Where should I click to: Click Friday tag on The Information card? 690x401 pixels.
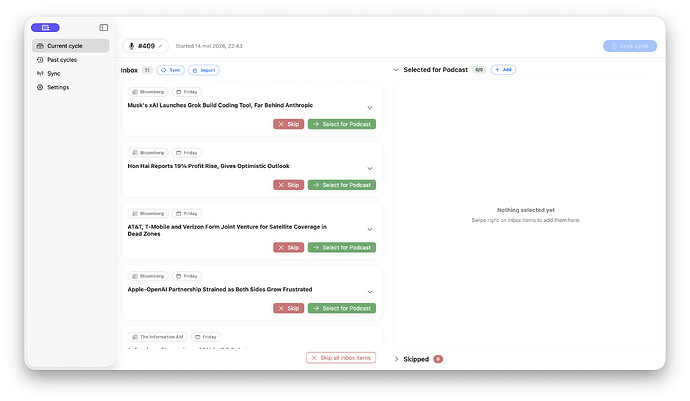206,337
